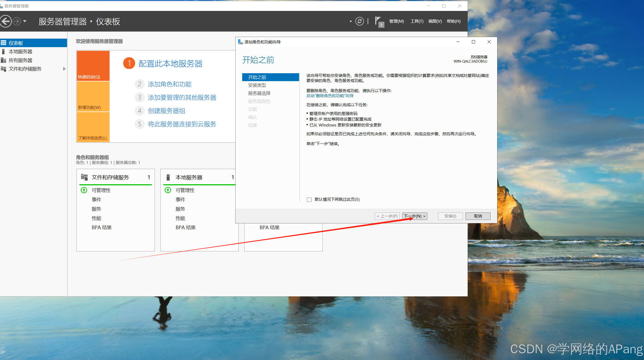Viewport: 644px width, 360px height.
Task: Expand 文件和存储服务 sidebar arrow
Action: click(64, 69)
